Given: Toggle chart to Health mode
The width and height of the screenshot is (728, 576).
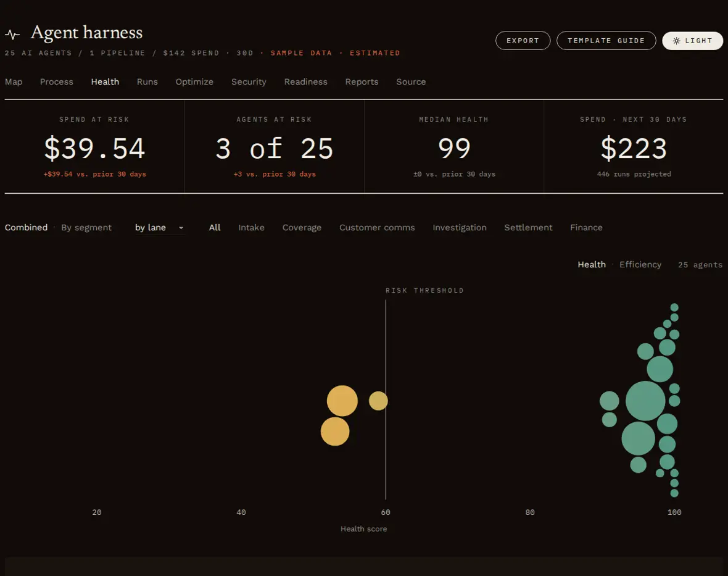Looking at the screenshot, I should pyautogui.click(x=592, y=264).
